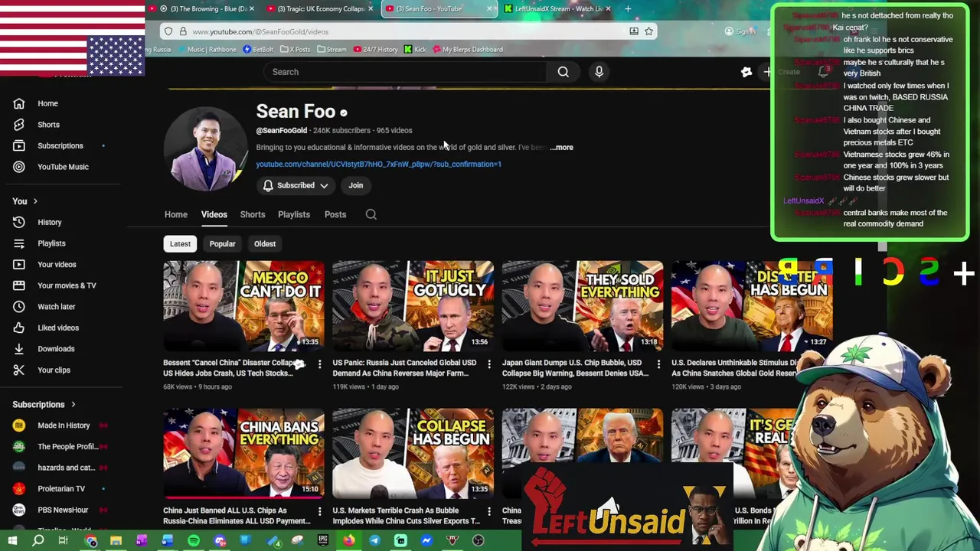Switch to channel Shorts tab
Image resolution: width=980 pixels, height=551 pixels.
point(253,214)
